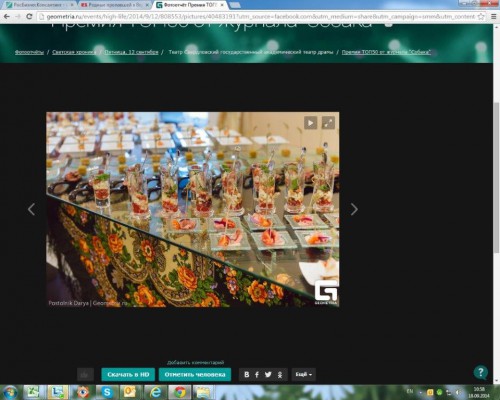Open the 'Добавить комментарий' link

[x=195, y=362]
